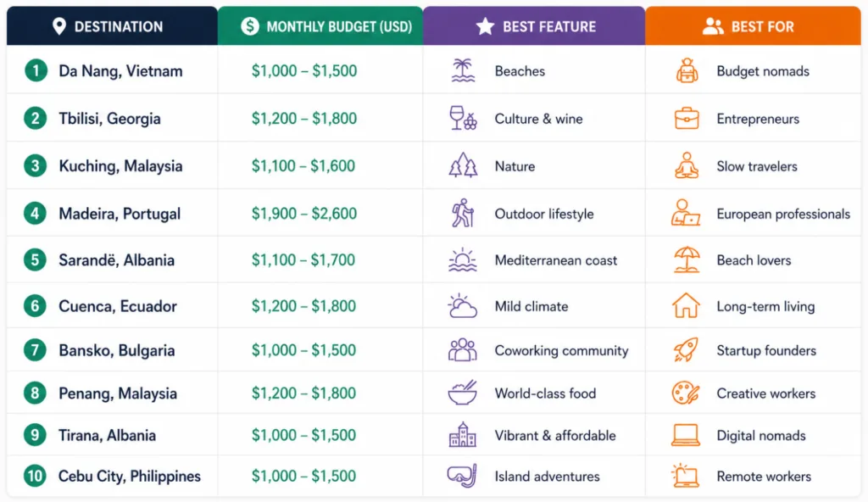Screen dimensions: 868x502
Task: Select Tirana, Albania destination
Action: [108, 435]
